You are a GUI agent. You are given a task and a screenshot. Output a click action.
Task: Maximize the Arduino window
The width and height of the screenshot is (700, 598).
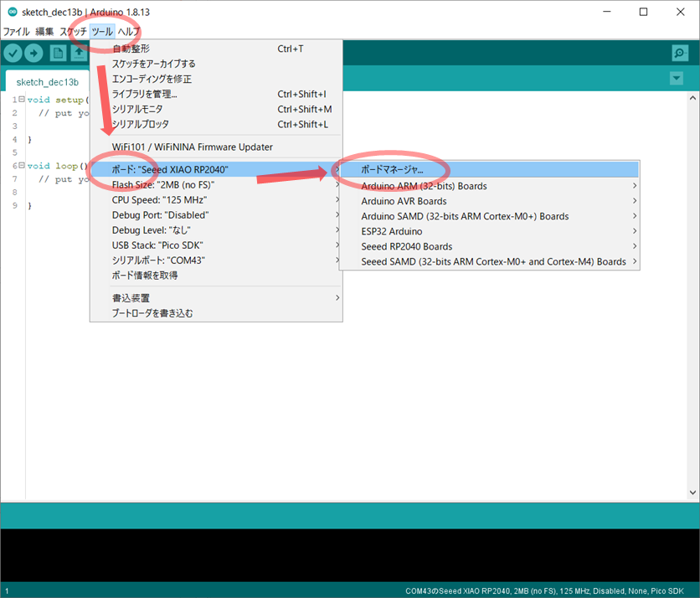point(643,12)
